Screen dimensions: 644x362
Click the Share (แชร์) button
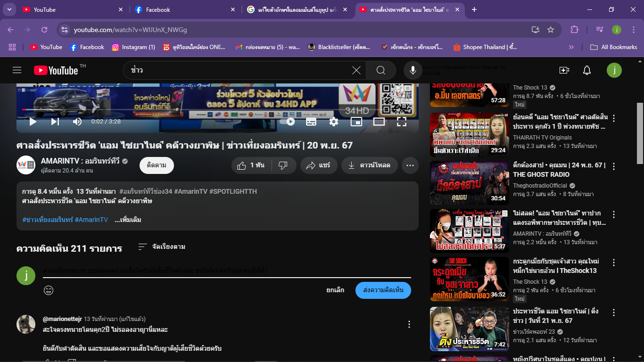[x=319, y=165]
